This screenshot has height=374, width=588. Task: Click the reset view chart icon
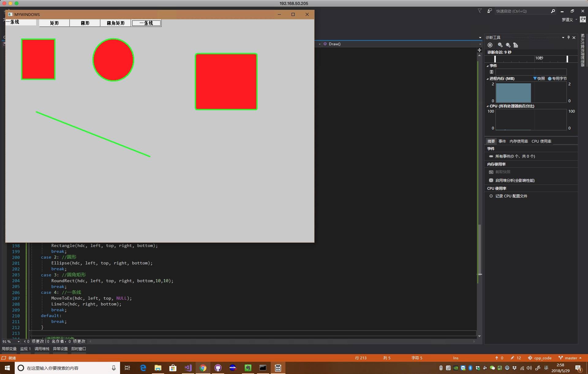point(516,45)
